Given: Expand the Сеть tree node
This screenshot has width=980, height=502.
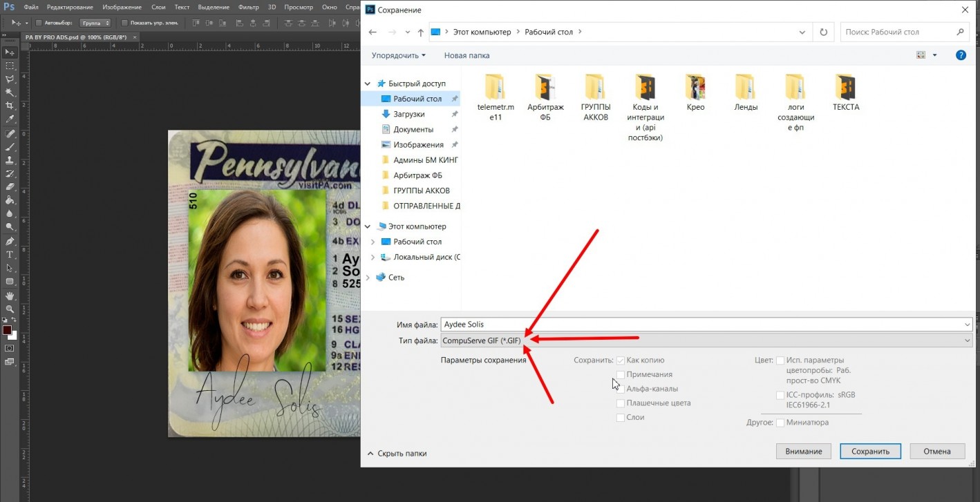Looking at the screenshot, I should (x=368, y=278).
